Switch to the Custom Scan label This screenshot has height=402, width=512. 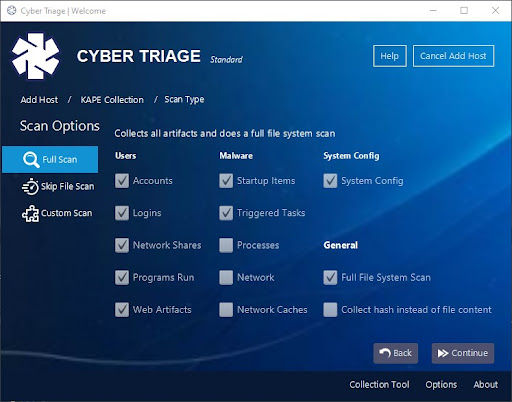[66, 213]
